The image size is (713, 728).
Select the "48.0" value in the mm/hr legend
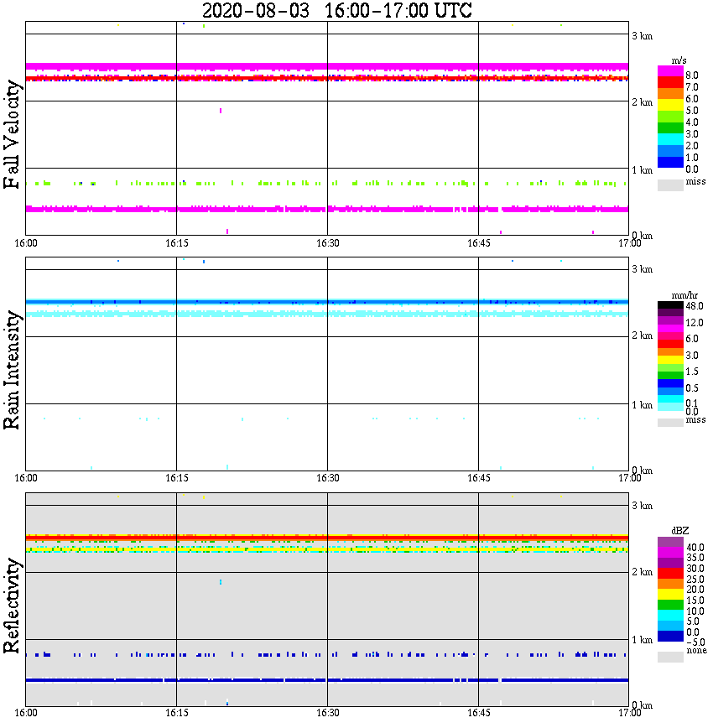coord(695,306)
